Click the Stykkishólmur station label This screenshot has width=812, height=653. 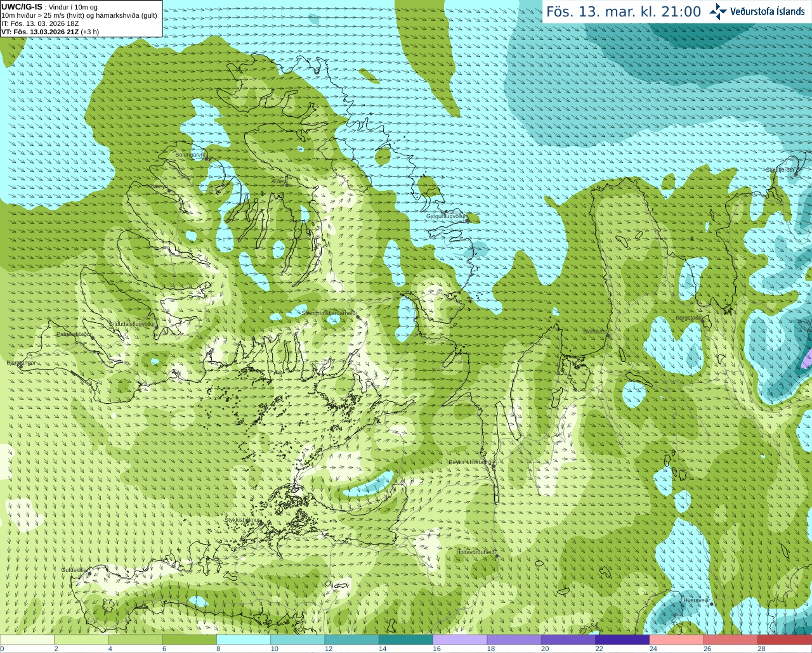[x=242, y=519]
